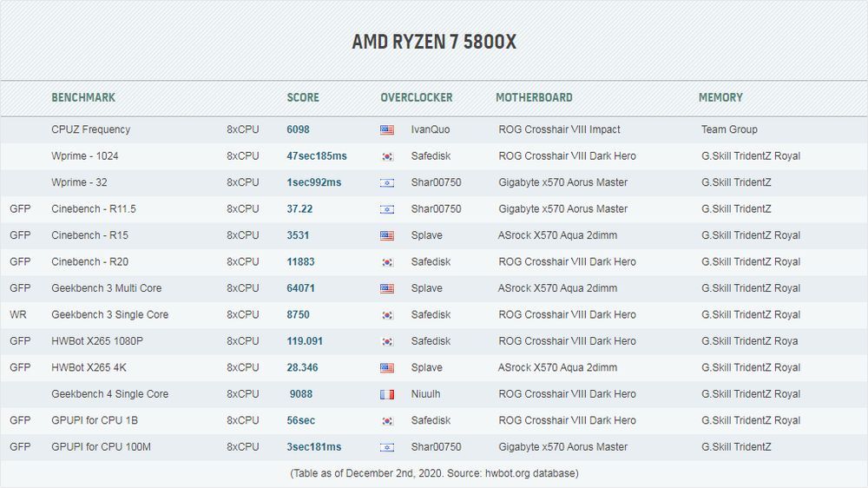The width and height of the screenshot is (868, 488).
Task: Open the 1sec992ms Wprime - 32 score
Action: [314, 182]
